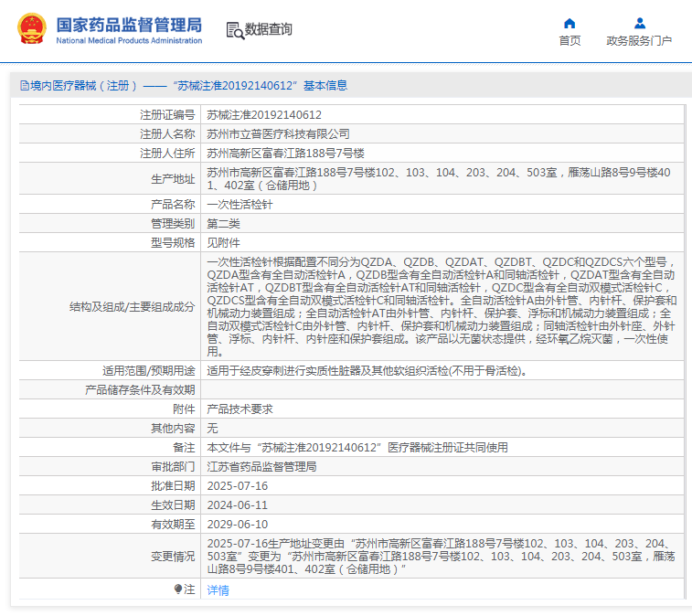692x616 pixels.
Task: Select the registration number 苏械注准20192140612 value
Action: coord(264,115)
